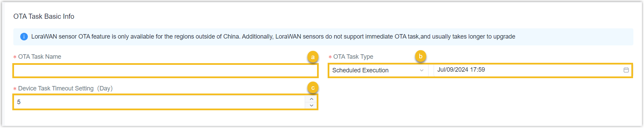Click the timeout field showing 5

coord(159,102)
